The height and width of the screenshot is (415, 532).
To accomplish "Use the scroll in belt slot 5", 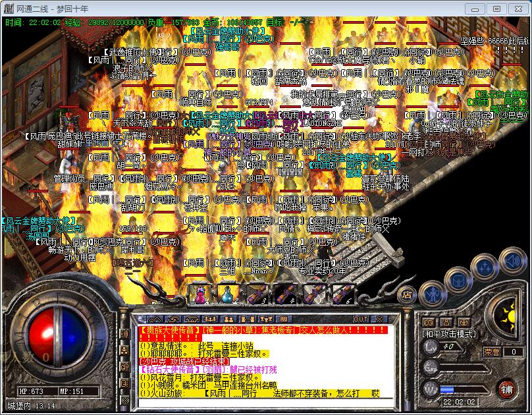I will (314, 294).
